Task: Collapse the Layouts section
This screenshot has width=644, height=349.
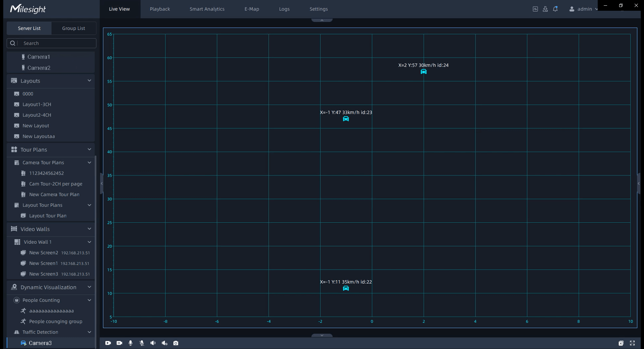Action: pos(89,81)
